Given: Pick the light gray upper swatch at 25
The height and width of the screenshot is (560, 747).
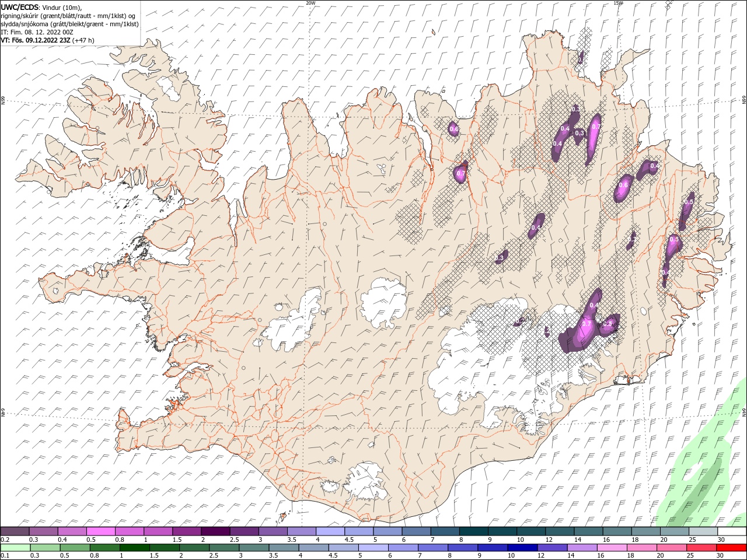Looking at the screenshot, I should click(x=703, y=531).
